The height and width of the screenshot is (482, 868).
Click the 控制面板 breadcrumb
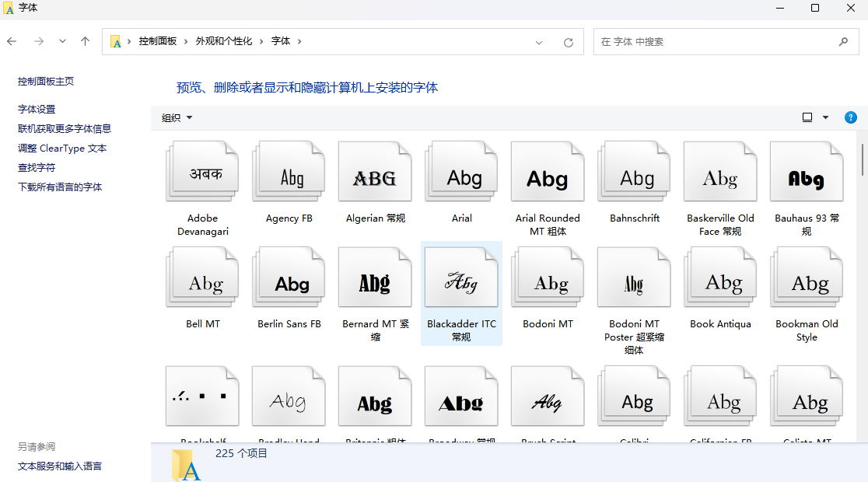(158, 41)
